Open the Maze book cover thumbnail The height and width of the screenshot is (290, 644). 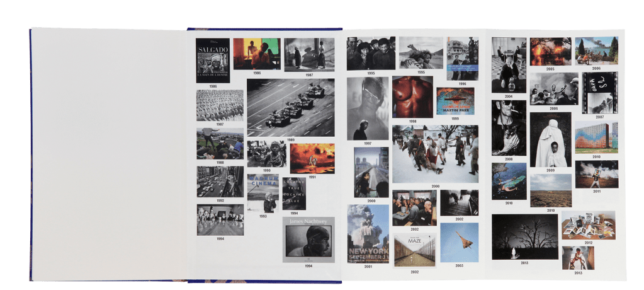click(414, 250)
